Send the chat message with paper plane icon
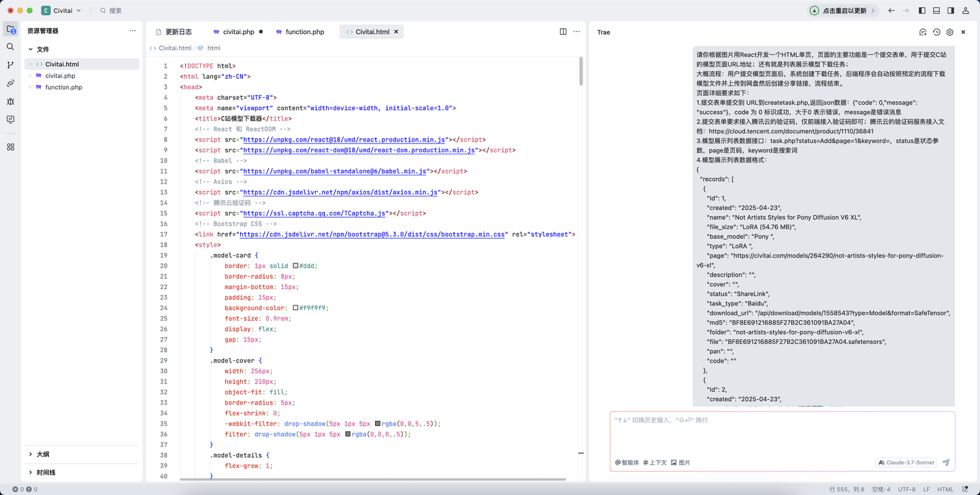 (x=946, y=462)
